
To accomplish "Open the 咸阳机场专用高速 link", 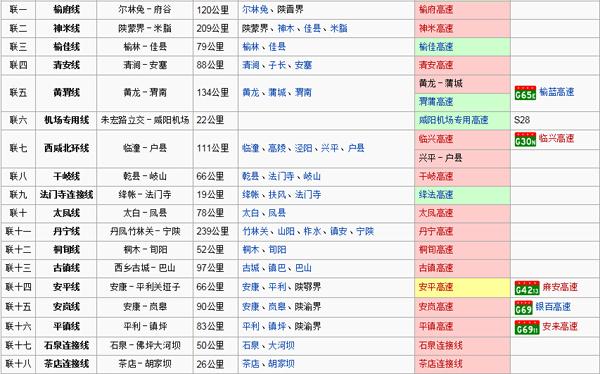I will [453, 120].
